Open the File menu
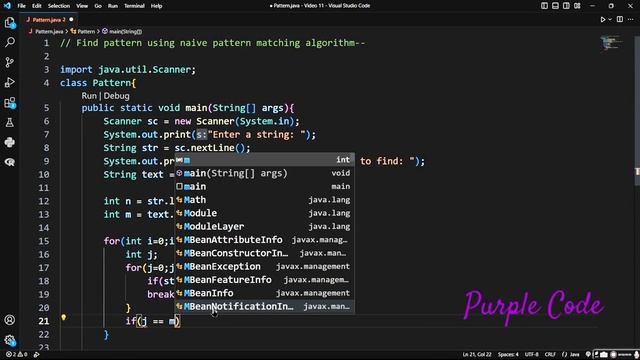640x360 pixels. [x=21, y=6]
